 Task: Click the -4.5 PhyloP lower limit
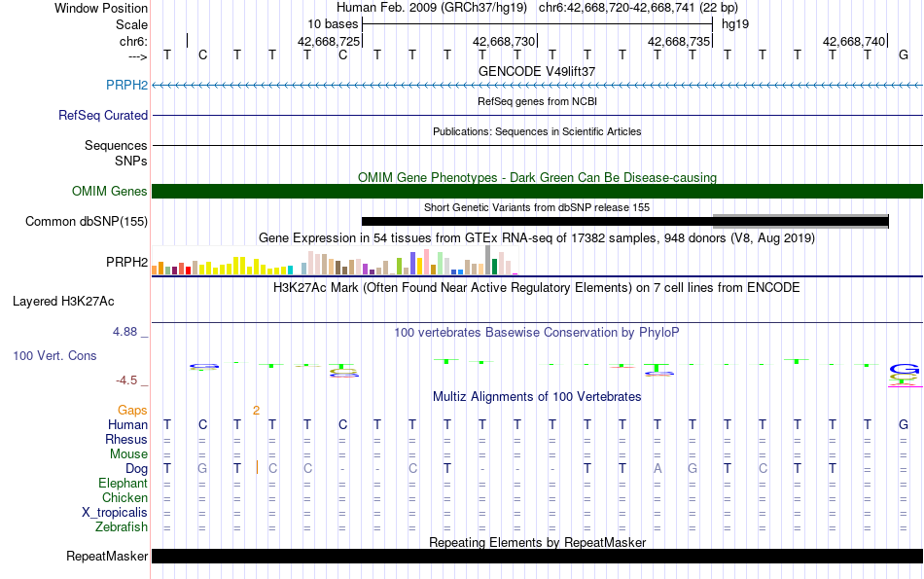coord(126,380)
